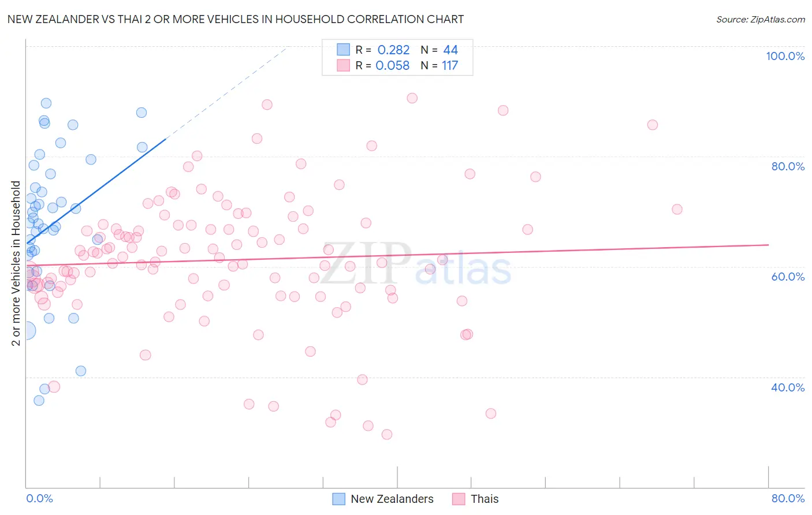Click the largest blue data point on left axis

[x=26, y=330]
